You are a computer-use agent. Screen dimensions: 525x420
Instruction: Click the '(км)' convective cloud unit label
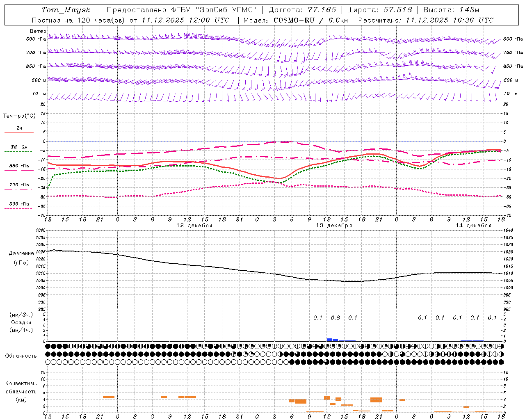21,399
